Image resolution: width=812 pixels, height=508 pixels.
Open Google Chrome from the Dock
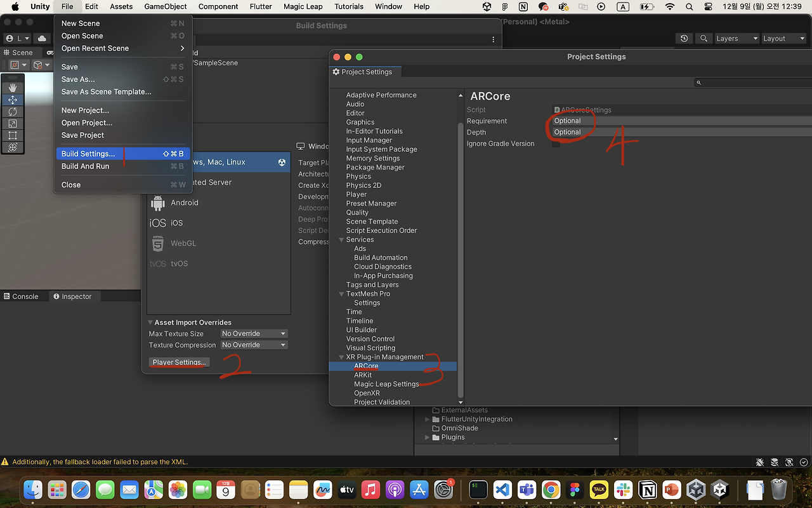tap(551, 490)
